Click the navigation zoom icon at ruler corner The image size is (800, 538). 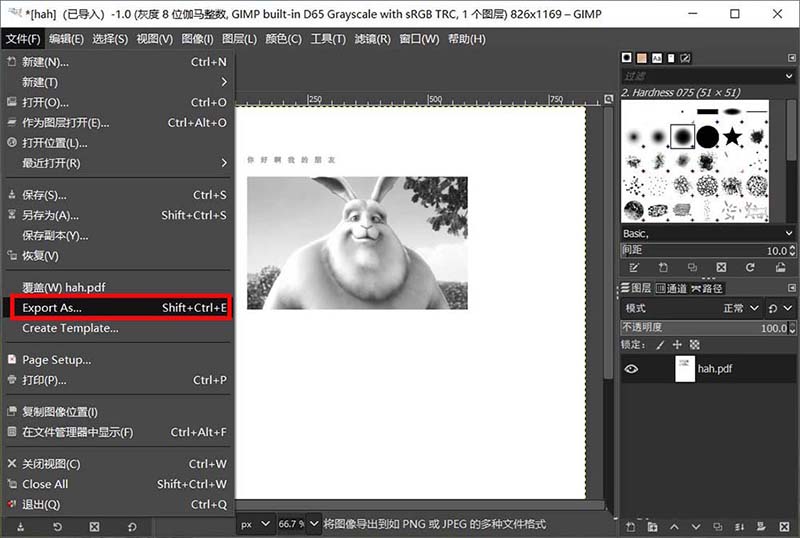pos(608,99)
